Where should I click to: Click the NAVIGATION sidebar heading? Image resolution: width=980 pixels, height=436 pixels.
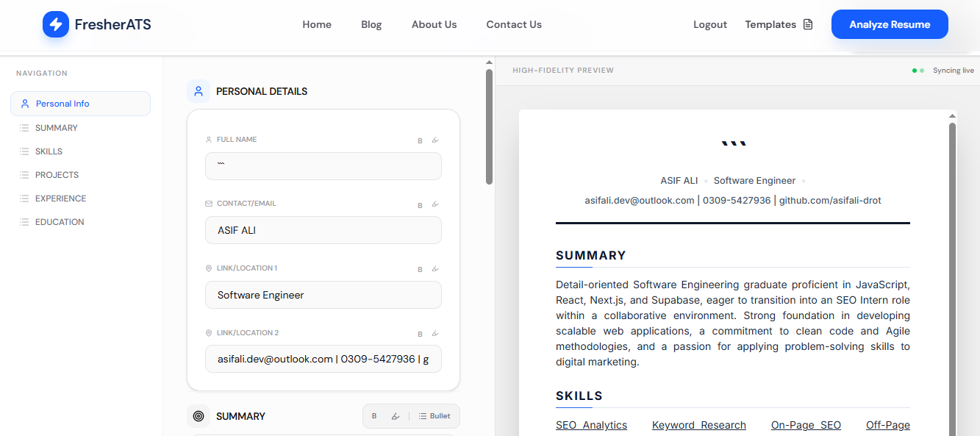pos(42,74)
